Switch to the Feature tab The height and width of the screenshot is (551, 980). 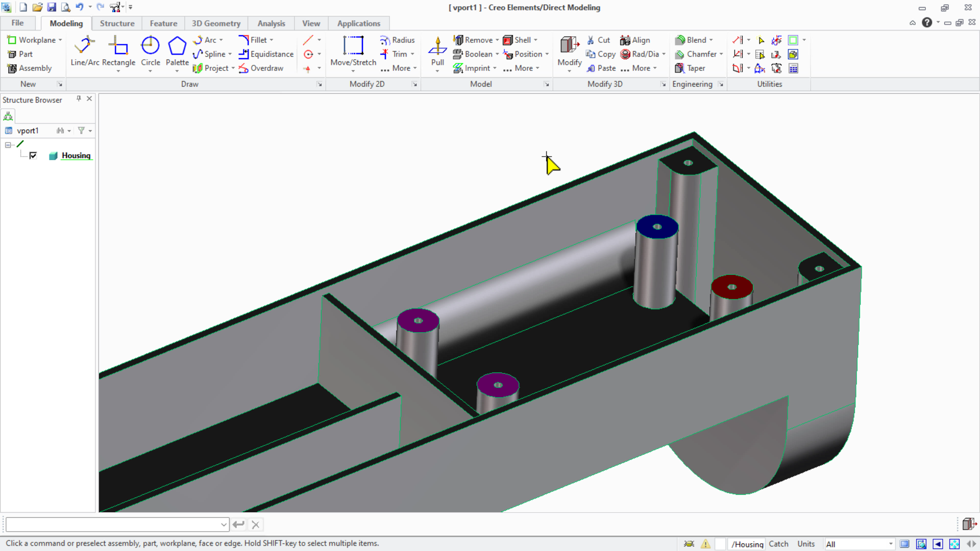(x=163, y=23)
